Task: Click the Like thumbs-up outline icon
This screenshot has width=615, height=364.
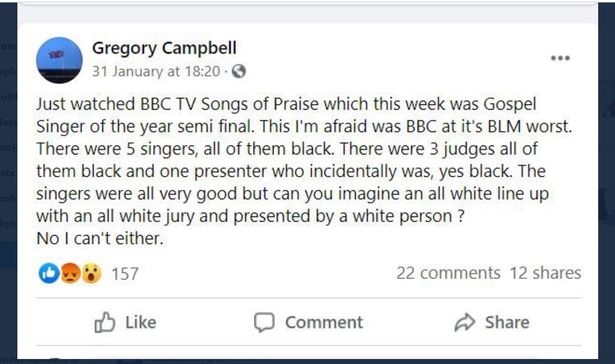Action: click(105, 322)
